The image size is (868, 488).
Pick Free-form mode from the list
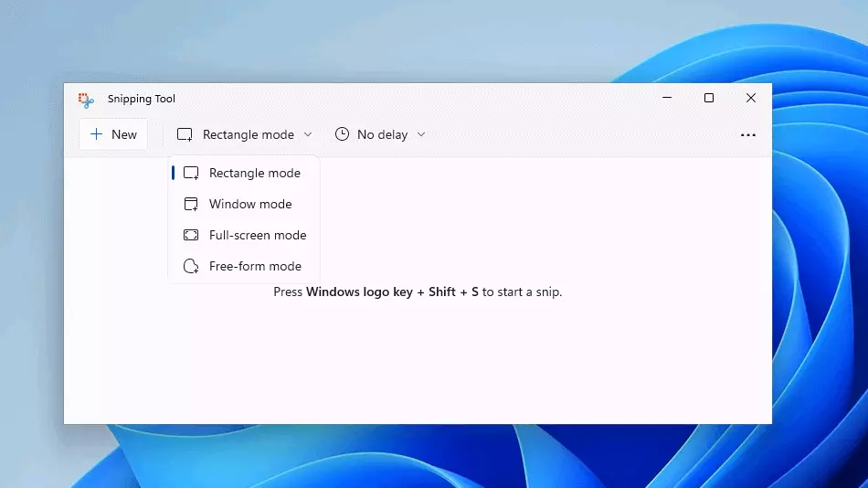click(255, 267)
